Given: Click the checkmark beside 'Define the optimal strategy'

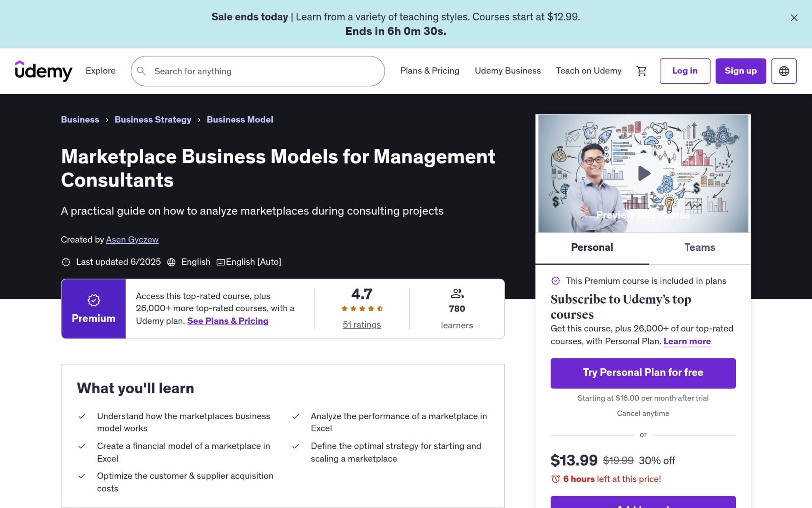Looking at the screenshot, I should coord(295,446).
